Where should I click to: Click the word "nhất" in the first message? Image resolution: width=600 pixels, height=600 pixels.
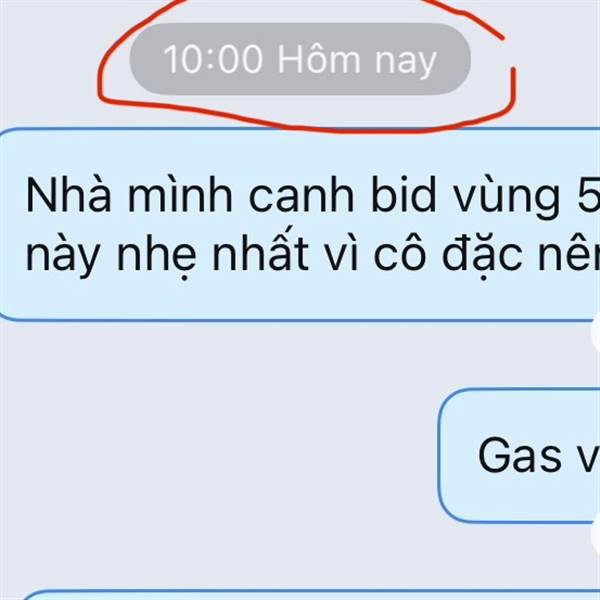click(x=260, y=252)
